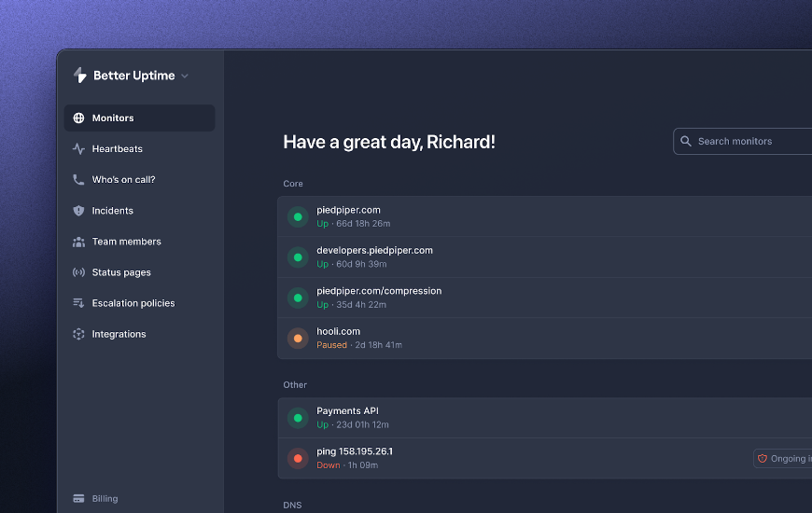Click the Better Uptime lightning logo
Viewport: 812px width, 513px height.
(x=79, y=76)
